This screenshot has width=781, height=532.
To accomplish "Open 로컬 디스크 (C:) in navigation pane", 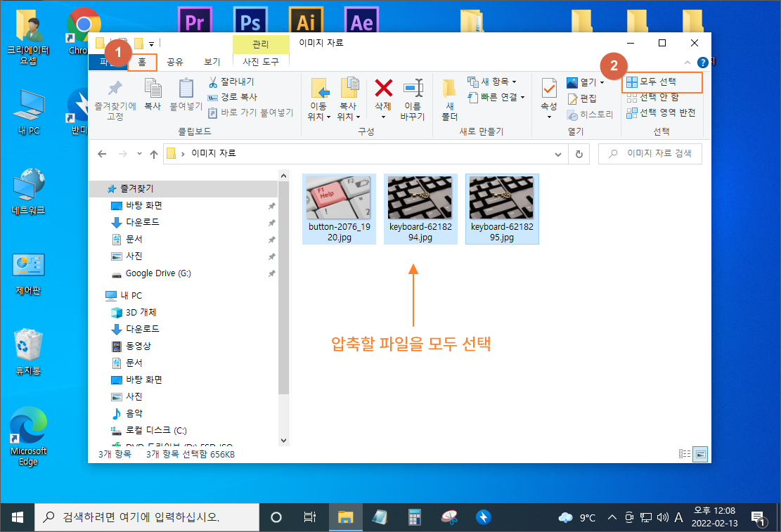I will [x=156, y=430].
